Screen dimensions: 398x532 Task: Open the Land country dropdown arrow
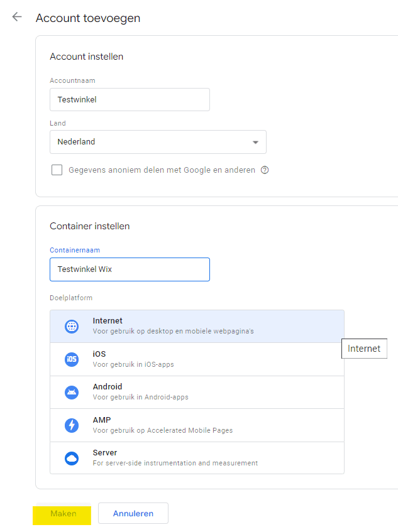255,143
